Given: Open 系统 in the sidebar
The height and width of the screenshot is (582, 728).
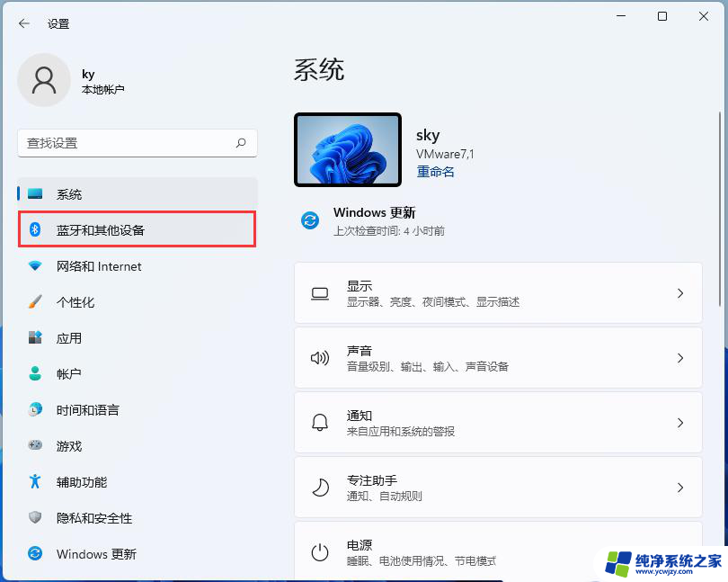Looking at the screenshot, I should (137, 193).
